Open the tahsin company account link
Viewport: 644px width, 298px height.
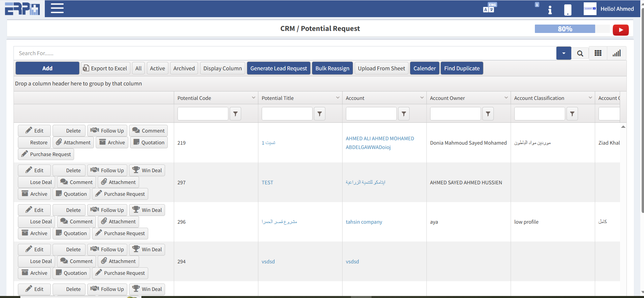[364, 222]
